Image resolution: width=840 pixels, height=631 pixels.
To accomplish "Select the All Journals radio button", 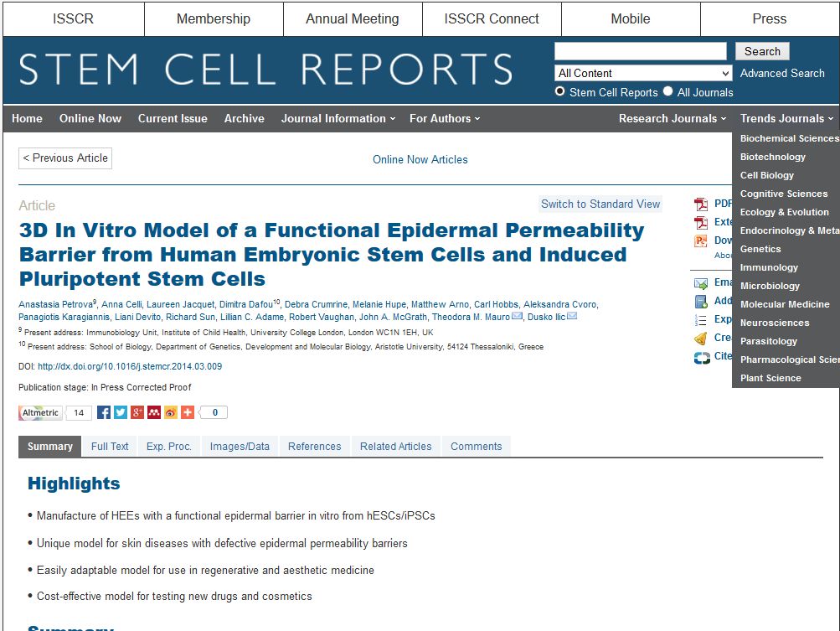I will coord(667,91).
